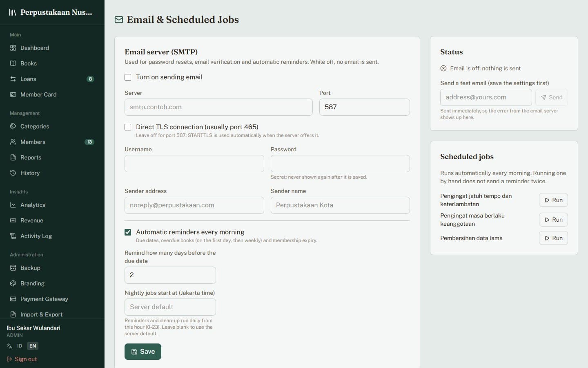Click the Nightly jobs start hour field
The image size is (588, 368).
[170, 307]
